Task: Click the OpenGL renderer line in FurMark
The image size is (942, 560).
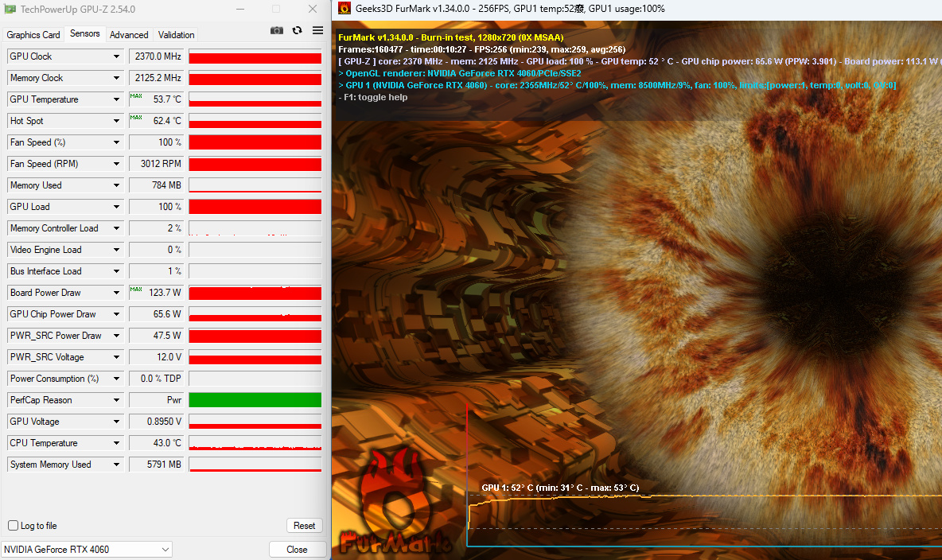Action: click(x=460, y=73)
